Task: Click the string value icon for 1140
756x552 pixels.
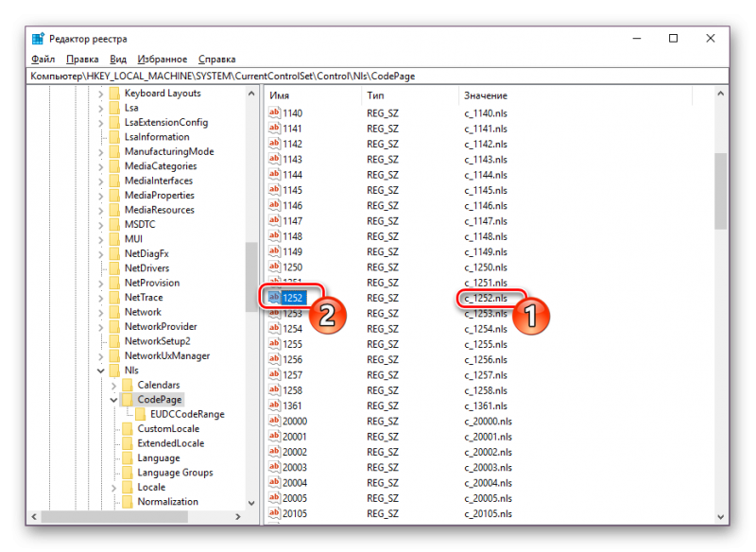Action: pos(274,112)
